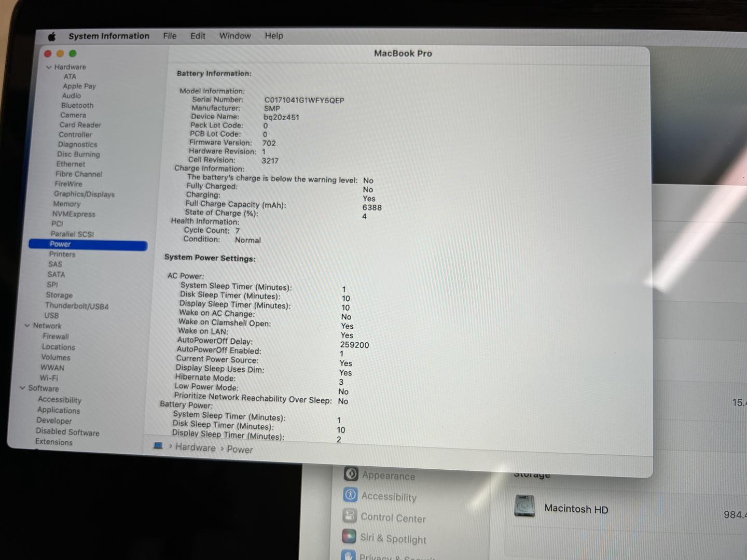Select Thunderbolt/USB4 in the sidebar
747x560 pixels.
pyautogui.click(x=77, y=306)
